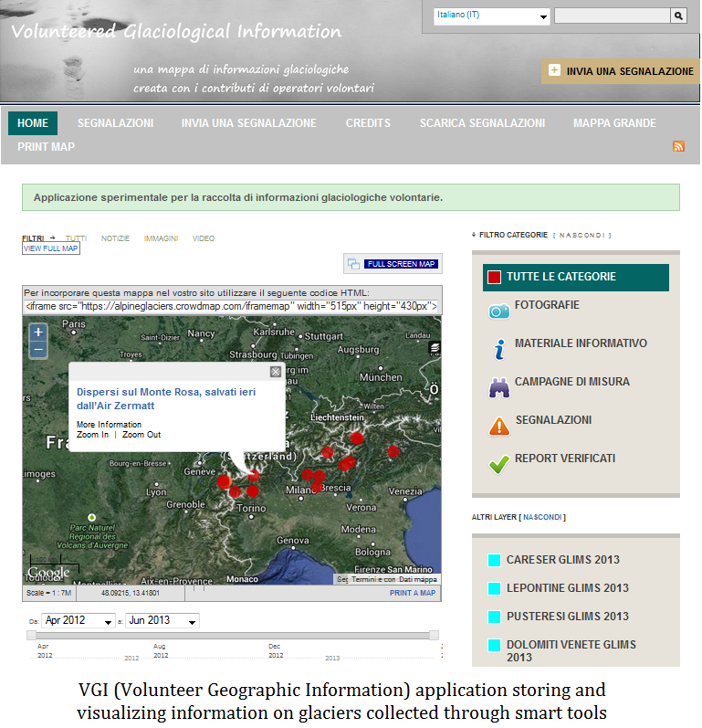Click the Tutte le Categorie label
Screen dimensions: 702x728
pyautogui.click(x=561, y=277)
